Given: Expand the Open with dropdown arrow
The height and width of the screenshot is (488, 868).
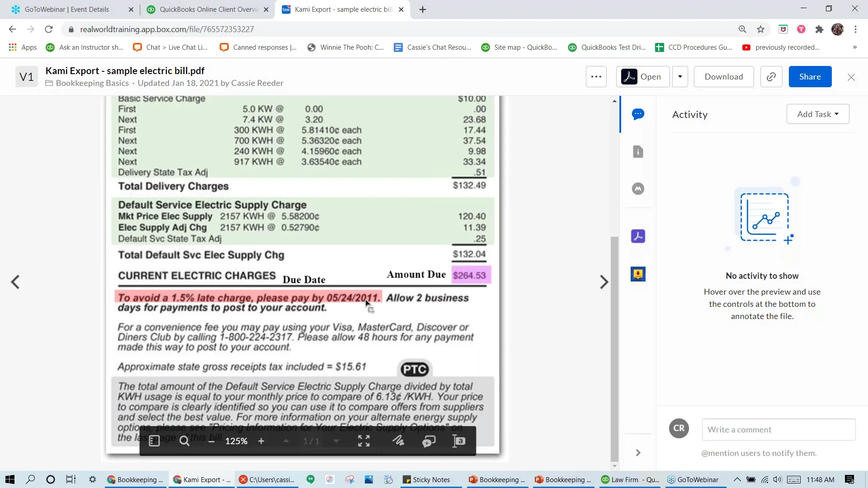Looking at the screenshot, I should 680,77.
